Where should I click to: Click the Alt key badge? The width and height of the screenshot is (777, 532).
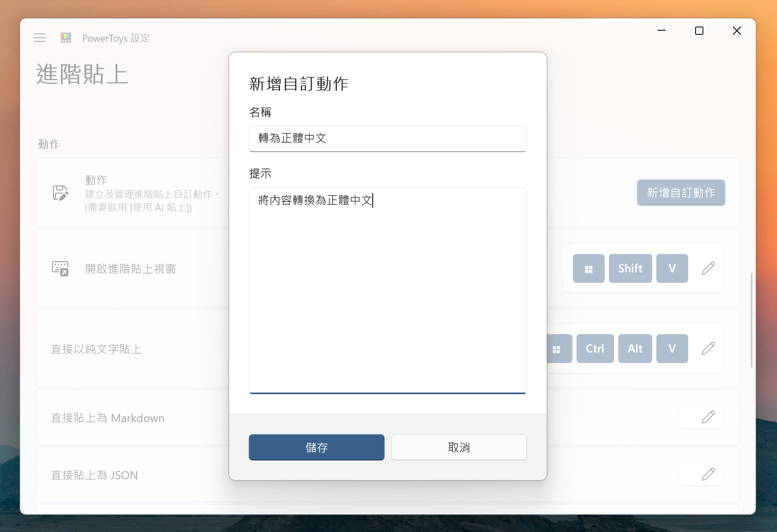pyautogui.click(x=635, y=348)
